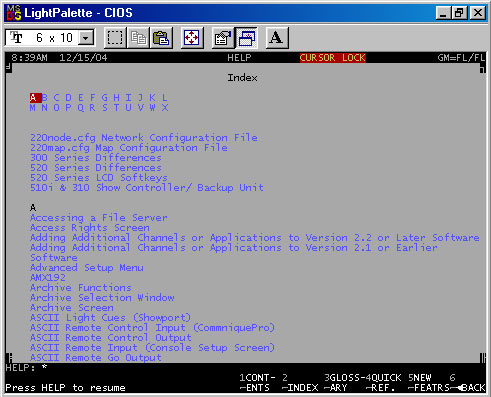The width and height of the screenshot is (491, 397).
Task: Click the MS-DOS system menu icon
Action: (x=14, y=13)
